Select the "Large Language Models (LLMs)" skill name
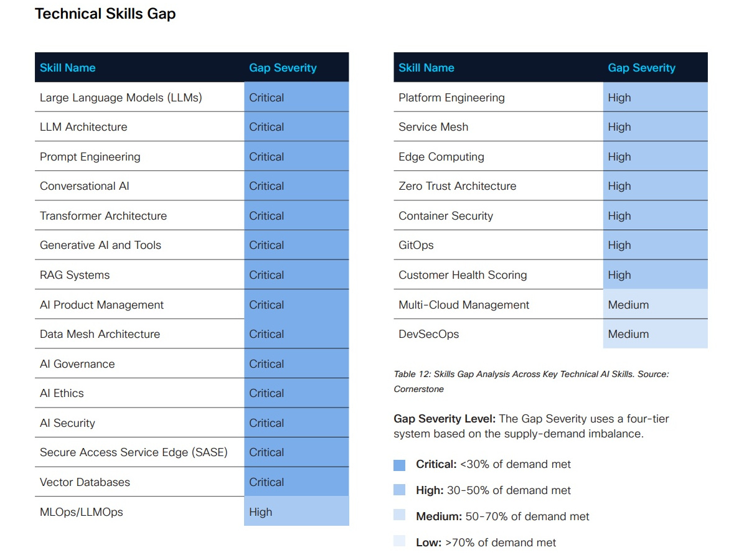This screenshot has width=739, height=560. click(121, 98)
